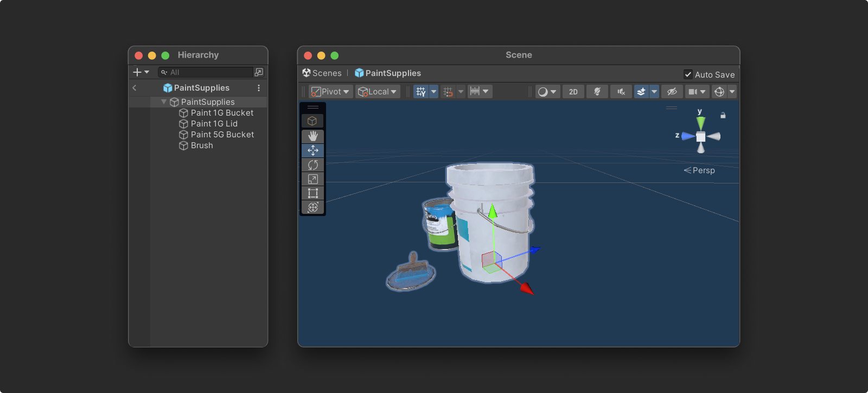
Task: Switch projection via Persp label
Action: tap(703, 170)
